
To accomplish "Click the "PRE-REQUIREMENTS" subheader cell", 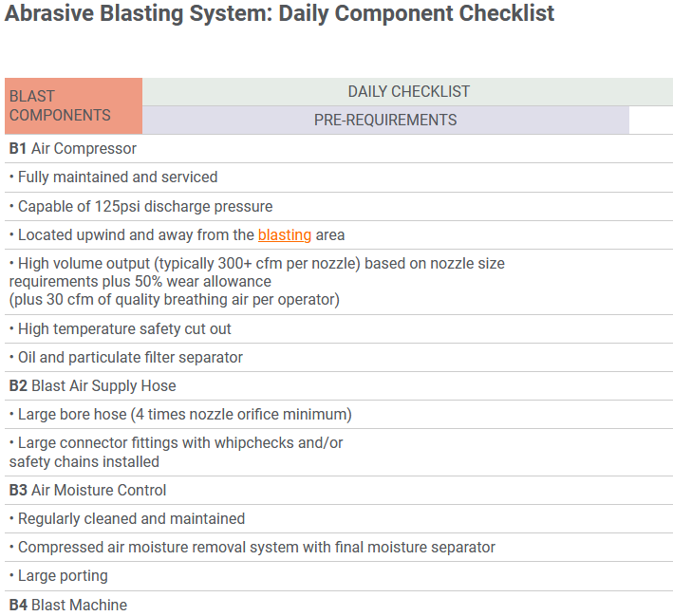I will click(385, 120).
